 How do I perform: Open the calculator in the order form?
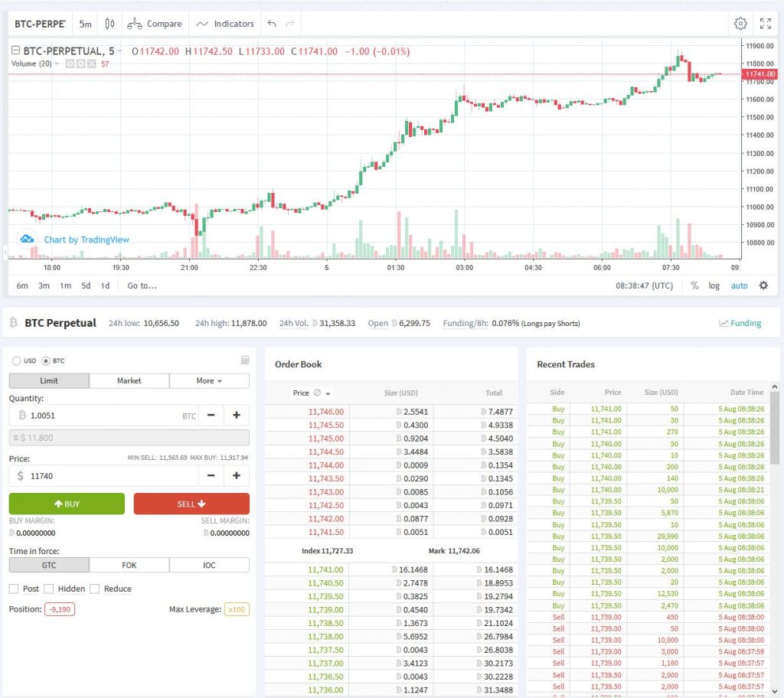click(244, 360)
